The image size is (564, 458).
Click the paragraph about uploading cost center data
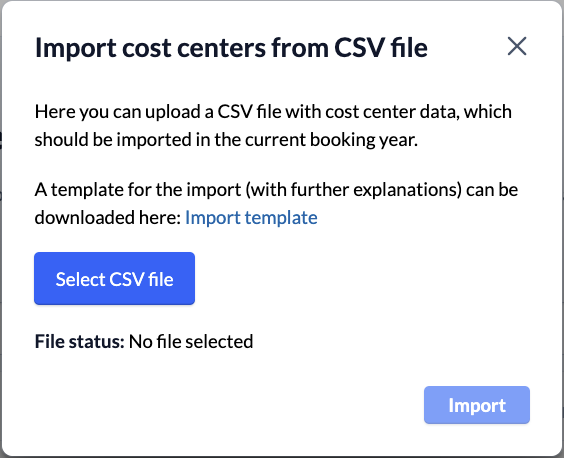click(x=273, y=126)
